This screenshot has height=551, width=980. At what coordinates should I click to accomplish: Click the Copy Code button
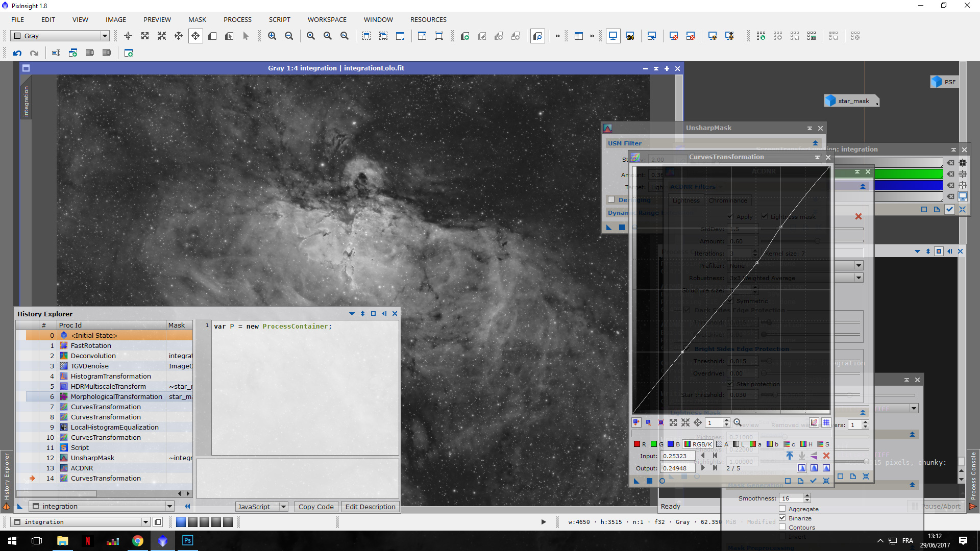pos(316,507)
